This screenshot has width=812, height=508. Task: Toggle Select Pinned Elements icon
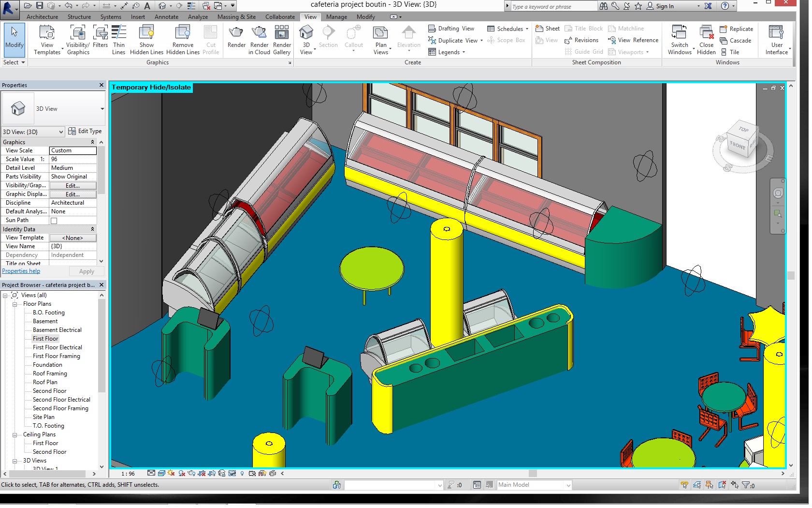tap(709, 485)
